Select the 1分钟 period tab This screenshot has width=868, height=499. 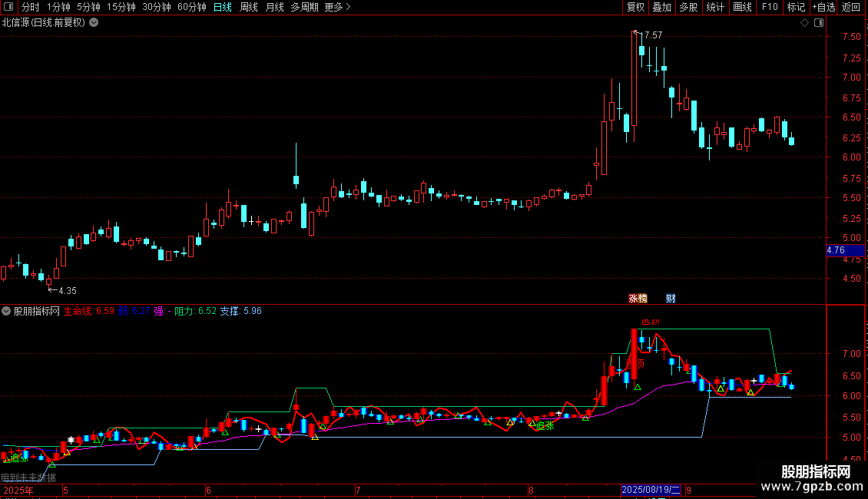pos(58,7)
